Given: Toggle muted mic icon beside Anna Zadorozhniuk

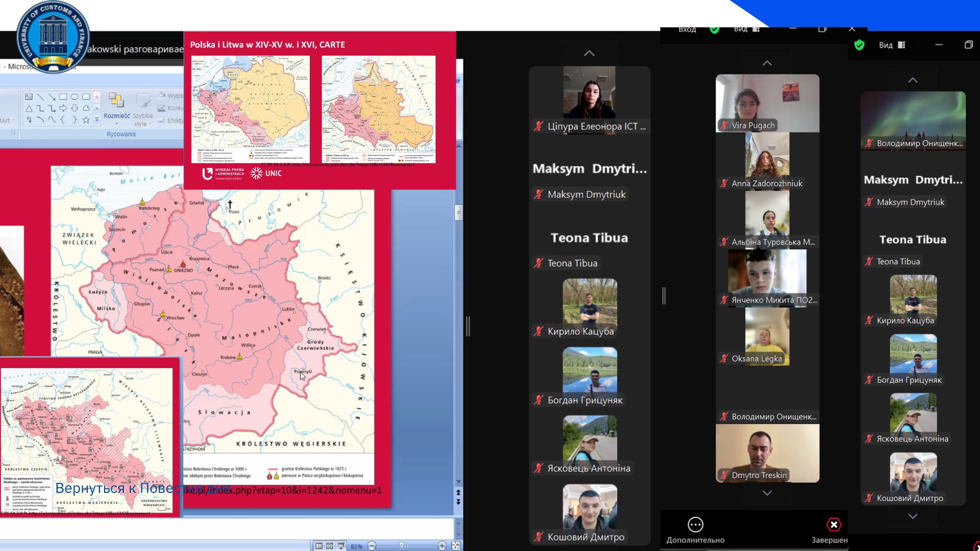Looking at the screenshot, I should [724, 183].
